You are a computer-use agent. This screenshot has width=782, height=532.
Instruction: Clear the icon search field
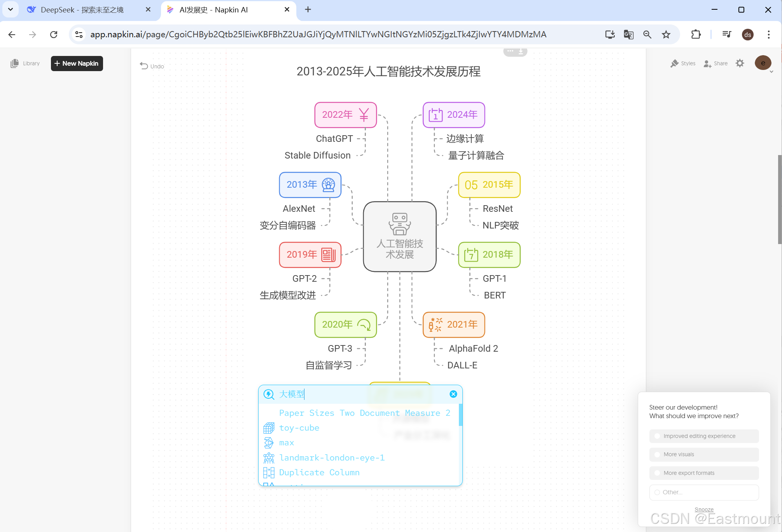453,394
